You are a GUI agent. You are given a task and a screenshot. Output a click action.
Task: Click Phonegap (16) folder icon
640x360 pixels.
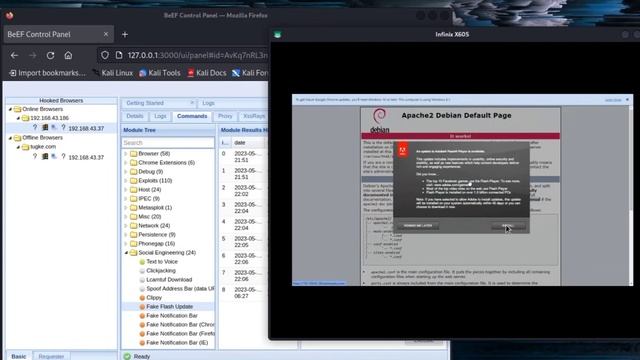point(133,244)
